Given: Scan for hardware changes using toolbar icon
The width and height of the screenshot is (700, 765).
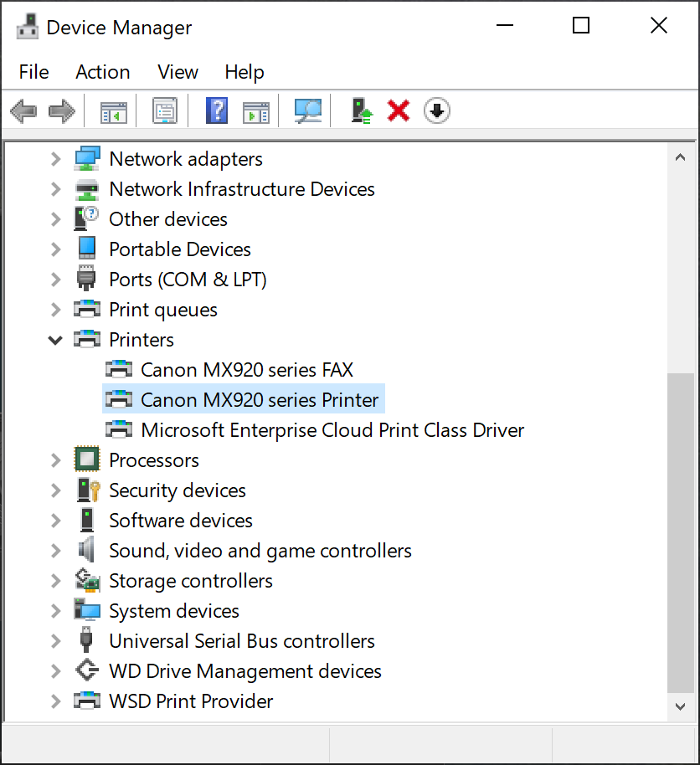Looking at the screenshot, I should (x=307, y=110).
